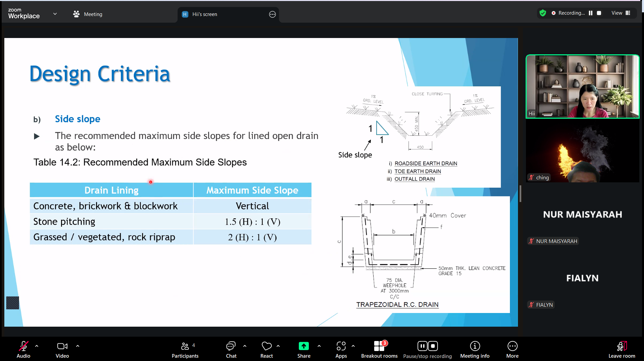This screenshot has height=361, width=644.
Task: Click Pause/stop recording control
Action: (427, 349)
